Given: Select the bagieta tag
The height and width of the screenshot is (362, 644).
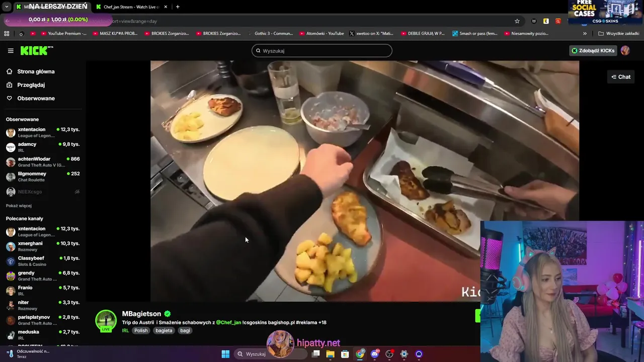Looking at the screenshot, I should point(164,330).
